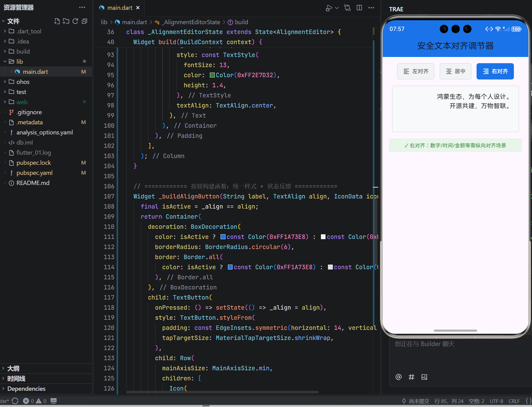Expand the 大纲 outline section

pos(46,368)
